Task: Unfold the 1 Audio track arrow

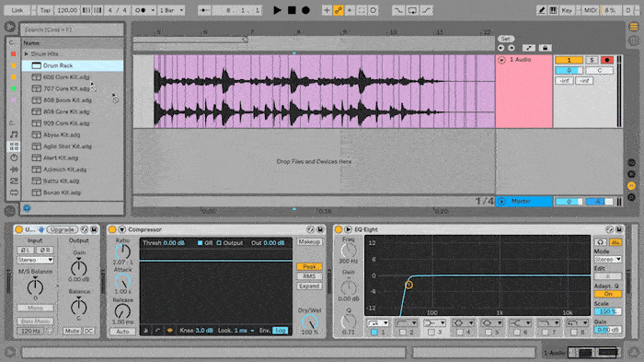Action: (501, 60)
